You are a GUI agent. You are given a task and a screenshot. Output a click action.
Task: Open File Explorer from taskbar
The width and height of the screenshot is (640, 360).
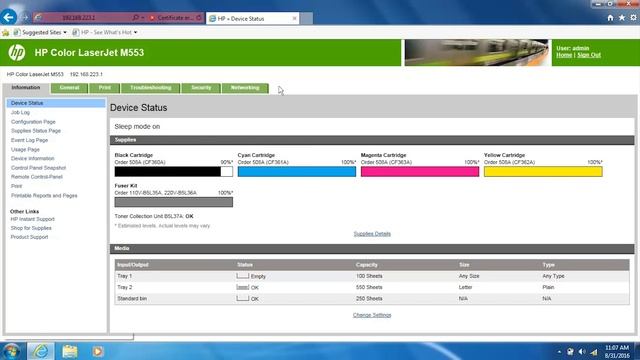(70, 351)
